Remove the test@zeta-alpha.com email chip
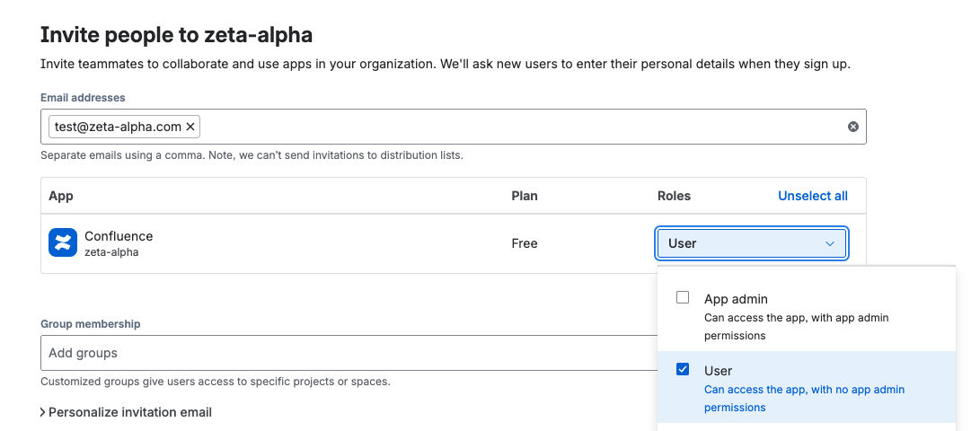 190,127
